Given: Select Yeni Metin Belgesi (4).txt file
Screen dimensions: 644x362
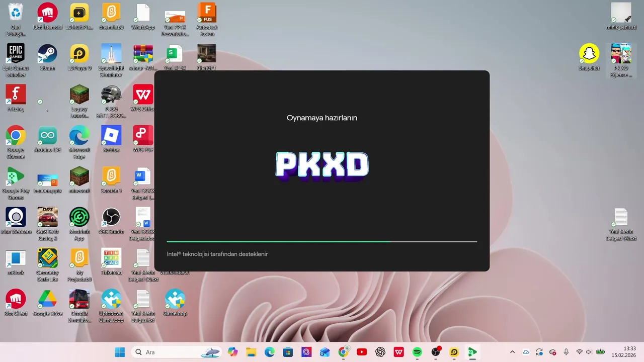Looking at the screenshot, I should click(621, 224).
